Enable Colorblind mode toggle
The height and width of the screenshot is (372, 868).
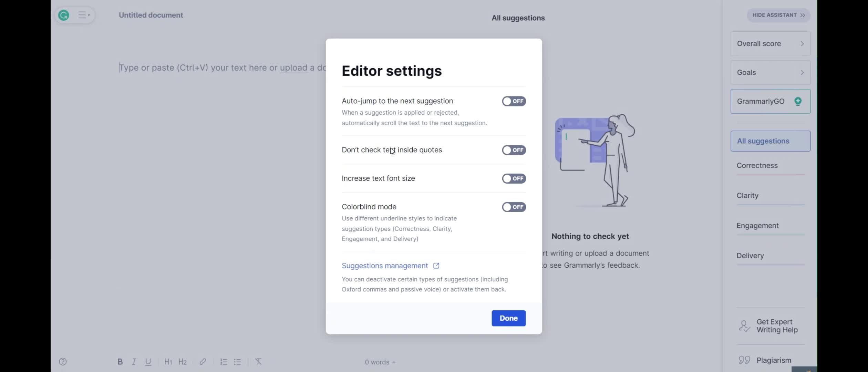click(x=514, y=207)
